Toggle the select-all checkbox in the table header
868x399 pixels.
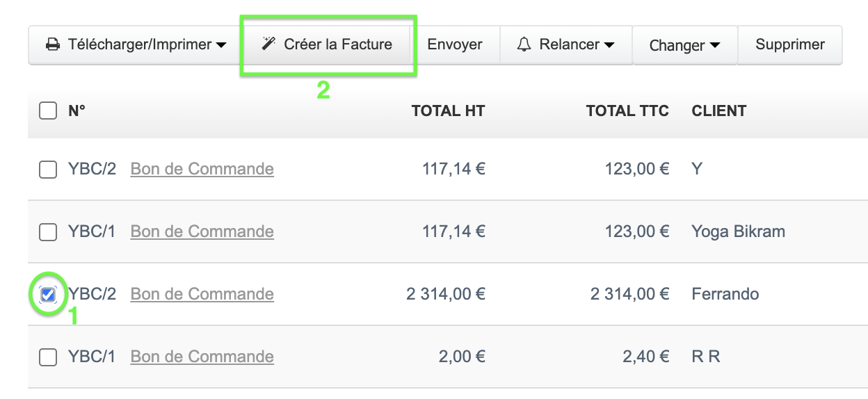pyautogui.click(x=48, y=111)
